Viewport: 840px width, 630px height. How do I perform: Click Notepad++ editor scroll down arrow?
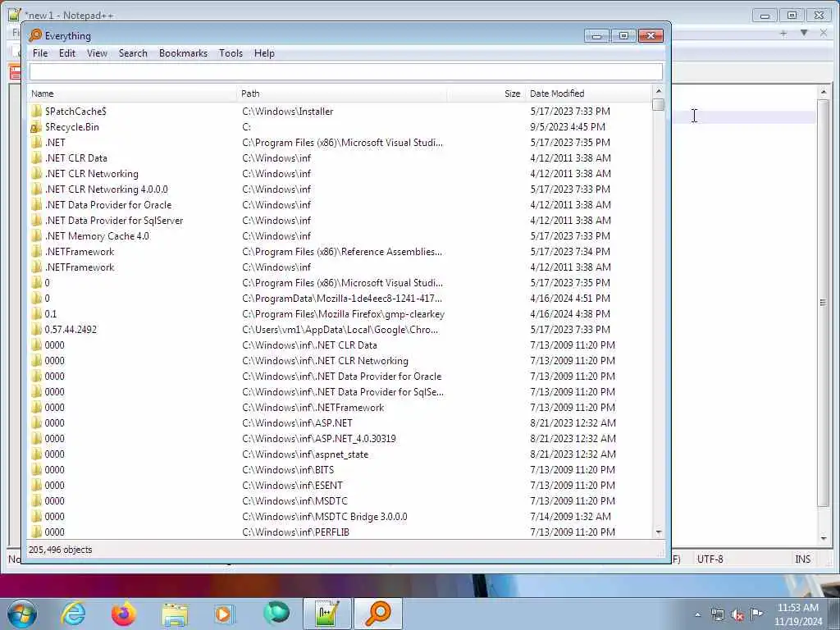[824, 538]
